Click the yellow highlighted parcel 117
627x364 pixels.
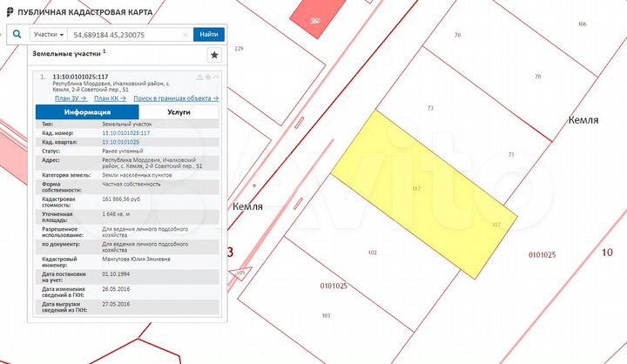point(424,194)
